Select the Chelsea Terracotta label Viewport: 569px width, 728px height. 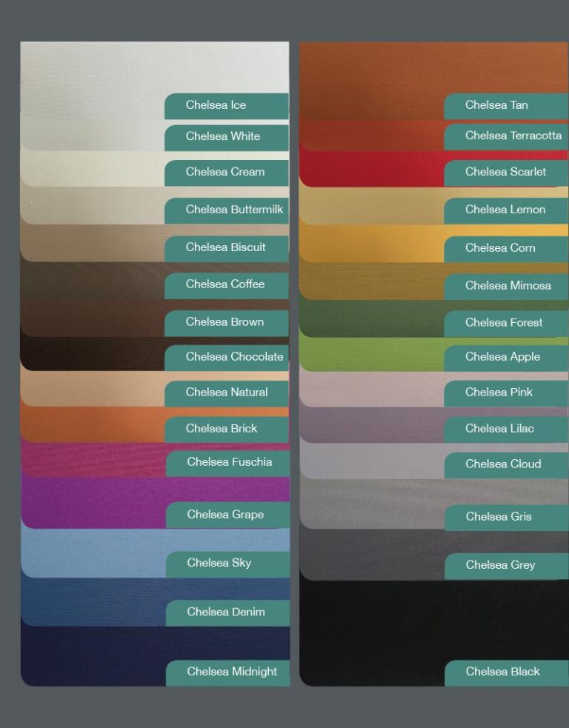(506, 136)
